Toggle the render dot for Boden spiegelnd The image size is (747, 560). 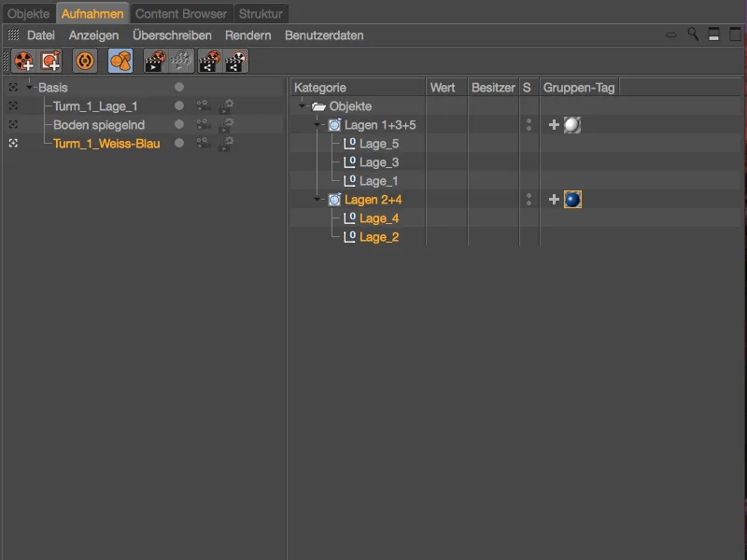(x=179, y=124)
